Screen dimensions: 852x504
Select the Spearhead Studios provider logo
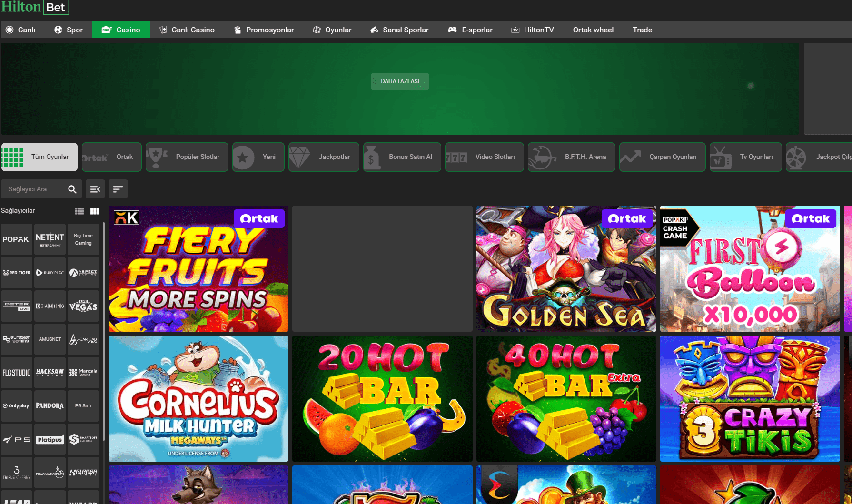coord(83,339)
